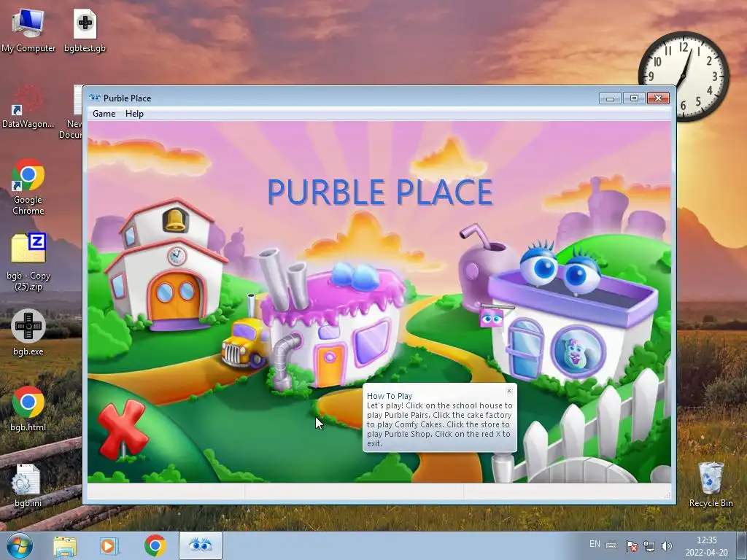Viewport: 747px width, 560px height.
Task: Click the red X to exit game
Action: click(x=122, y=428)
